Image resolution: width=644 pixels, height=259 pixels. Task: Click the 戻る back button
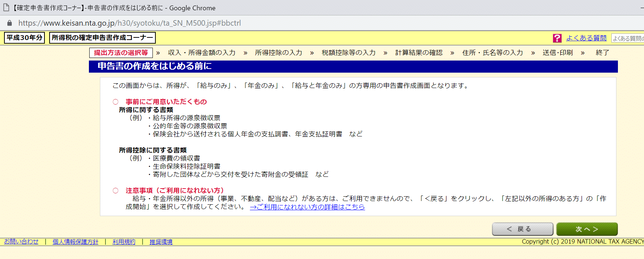click(522, 229)
